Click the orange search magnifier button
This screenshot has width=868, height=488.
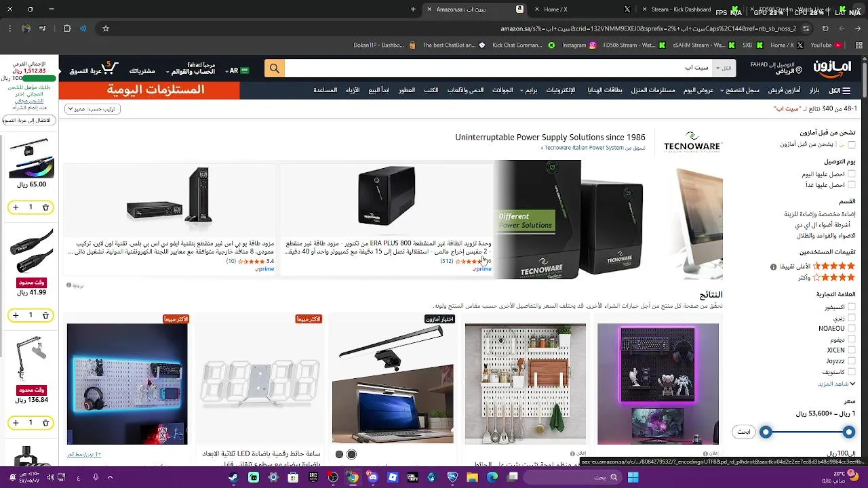[275, 68]
